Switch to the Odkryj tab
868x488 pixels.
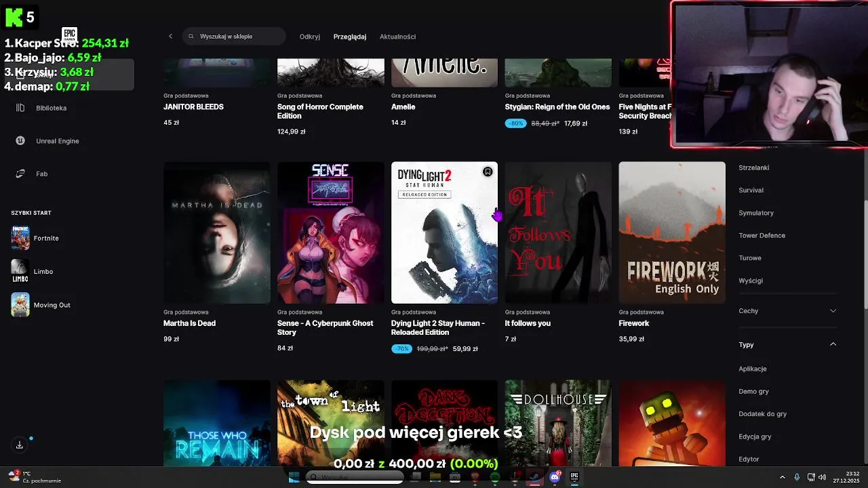click(309, 37)
